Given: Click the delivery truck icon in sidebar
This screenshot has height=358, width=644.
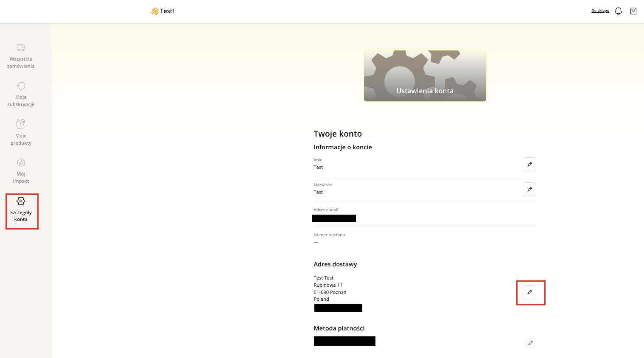Looking at the screenshot, I should [21, 48].
